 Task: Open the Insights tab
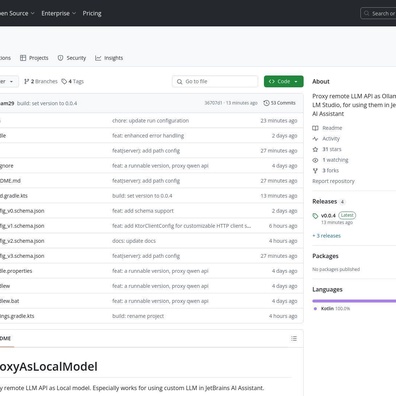coord(109,58)
